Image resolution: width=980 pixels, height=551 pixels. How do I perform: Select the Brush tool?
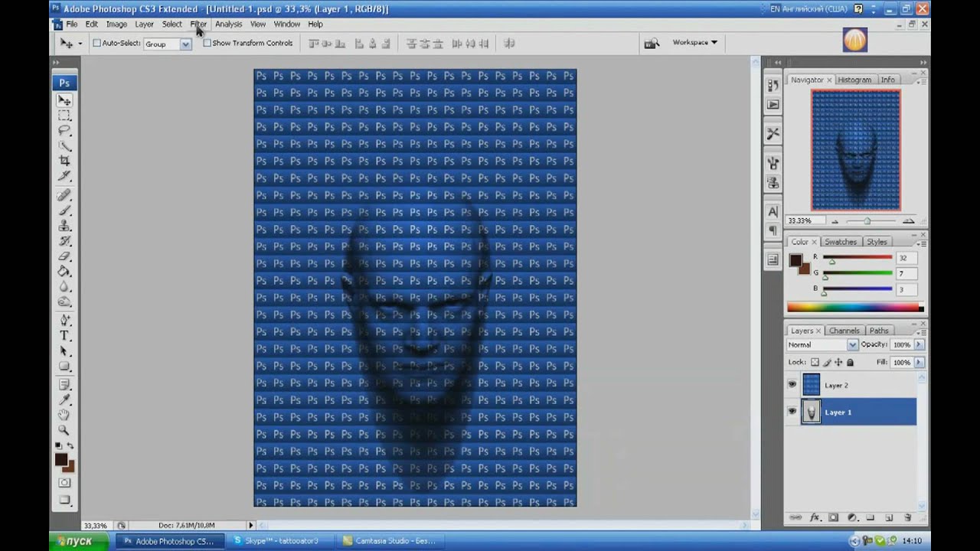(64, 210)
